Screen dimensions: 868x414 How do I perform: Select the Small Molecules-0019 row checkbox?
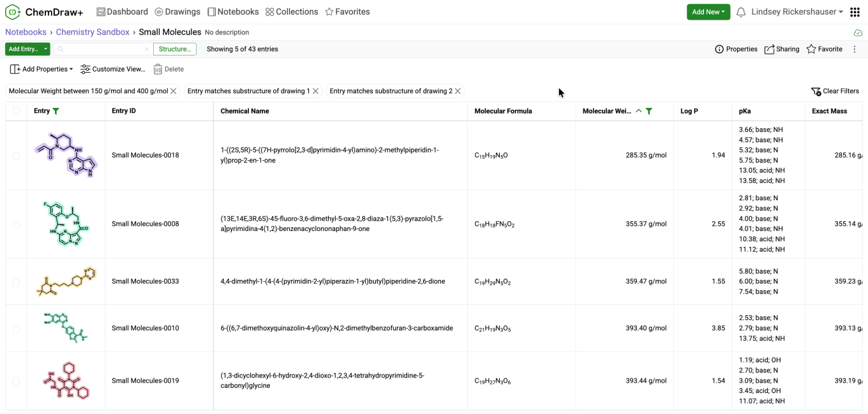[16, 381]
